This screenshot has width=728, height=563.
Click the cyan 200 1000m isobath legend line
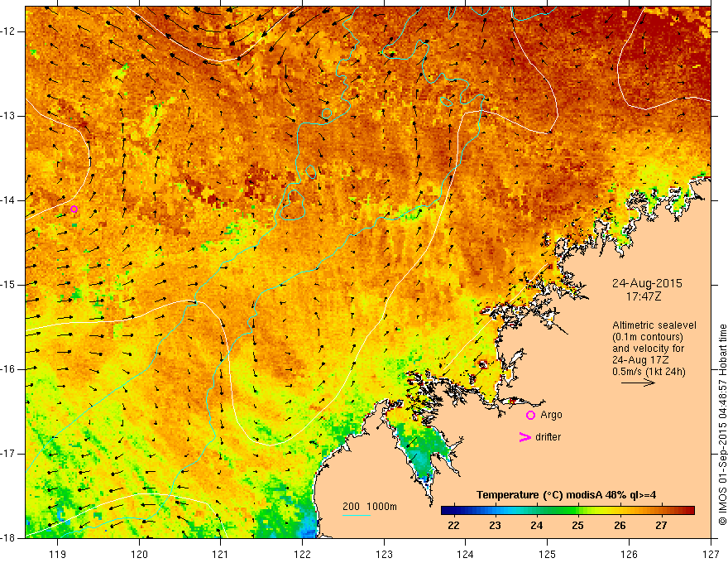357,515
